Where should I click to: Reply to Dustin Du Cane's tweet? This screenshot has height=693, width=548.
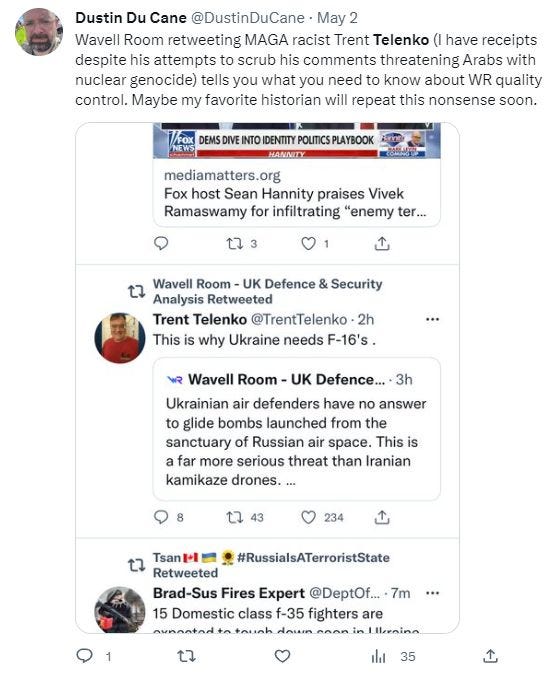click(84, 656)
